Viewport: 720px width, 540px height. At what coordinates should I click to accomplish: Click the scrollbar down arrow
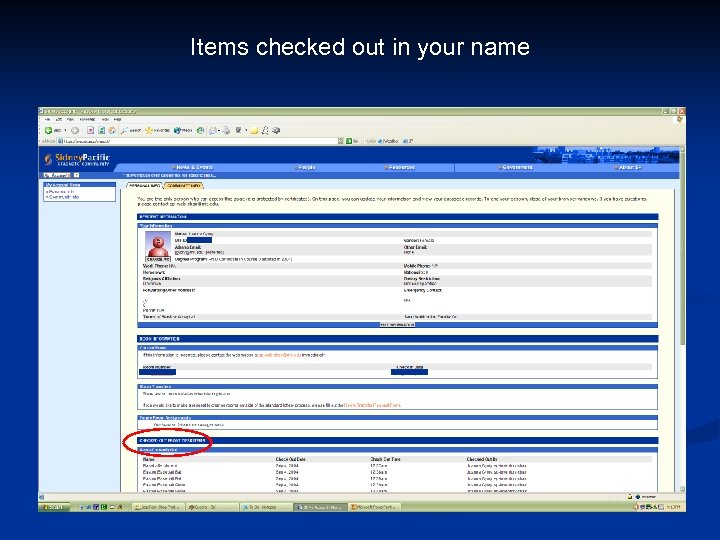tap(682, 489)
